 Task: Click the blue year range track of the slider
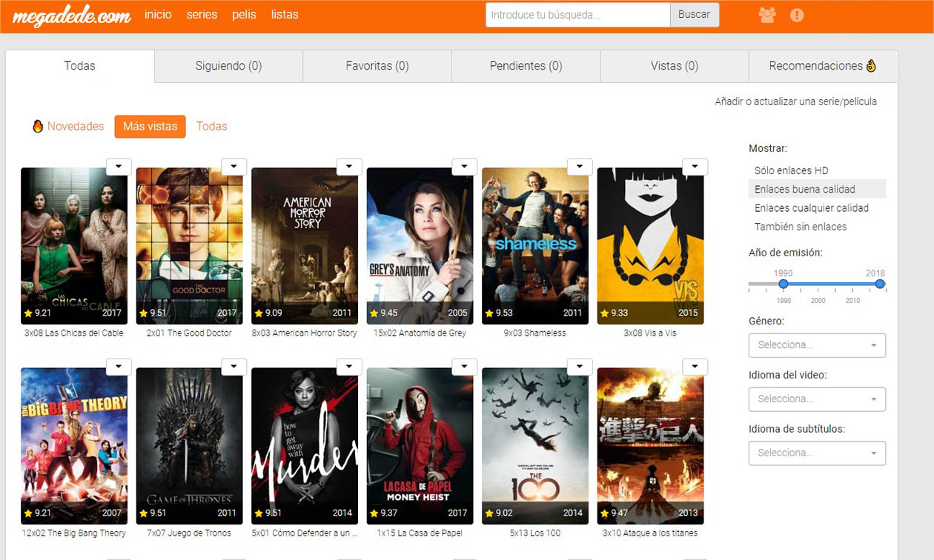point(831,284)
